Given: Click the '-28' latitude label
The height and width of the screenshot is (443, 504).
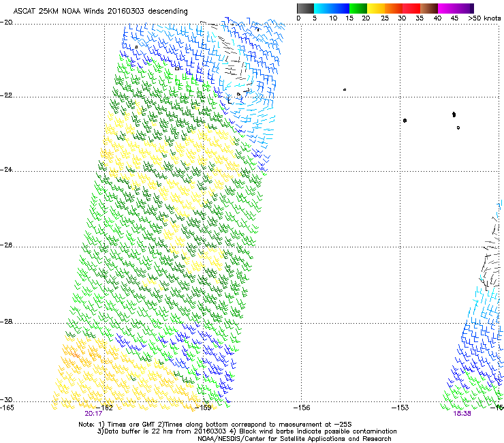Looking at the screenshot, I should pos(6,322).
